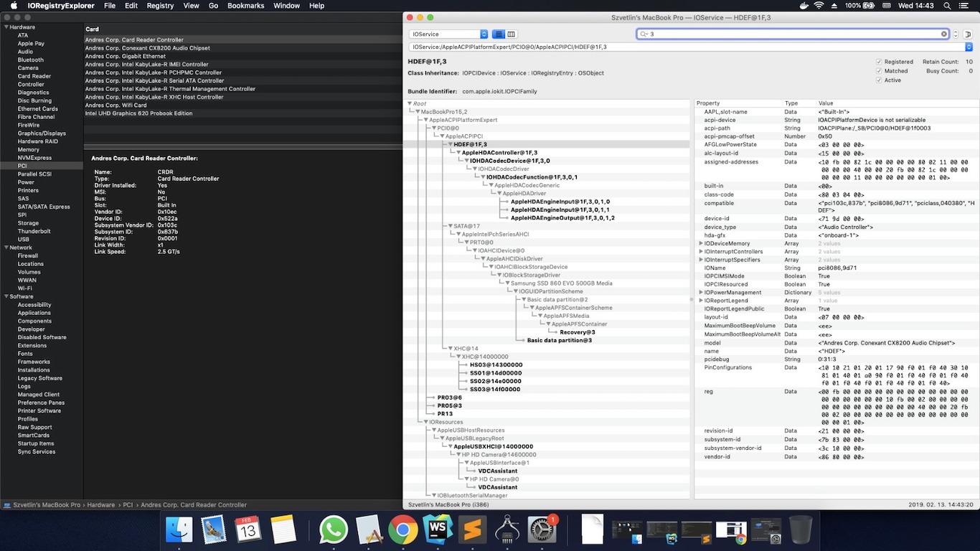Launch the Mail app in the Dock

(x=214, y=530)
